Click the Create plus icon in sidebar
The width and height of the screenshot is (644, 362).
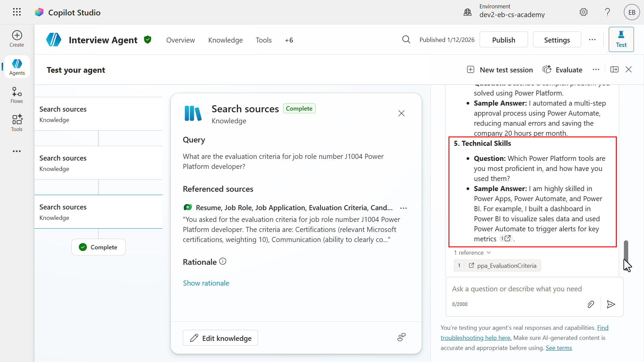[17, 35]
